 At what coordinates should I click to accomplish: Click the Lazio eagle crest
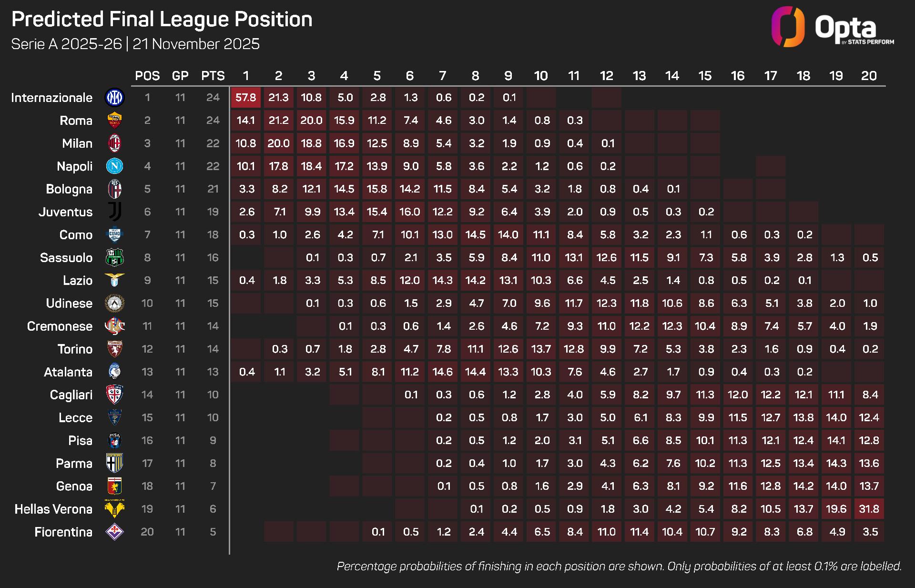pyautogui.click(x=114, y=280)
